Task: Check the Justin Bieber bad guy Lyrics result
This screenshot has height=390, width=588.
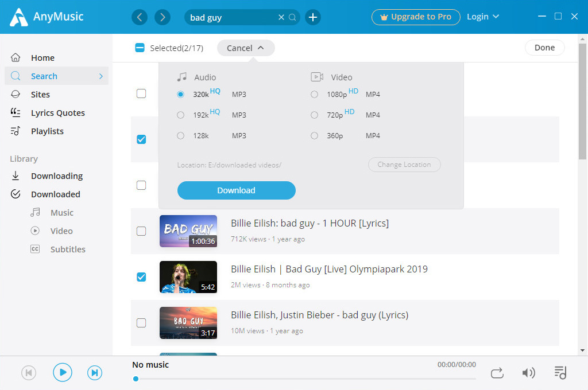Action: pos(141,323)
